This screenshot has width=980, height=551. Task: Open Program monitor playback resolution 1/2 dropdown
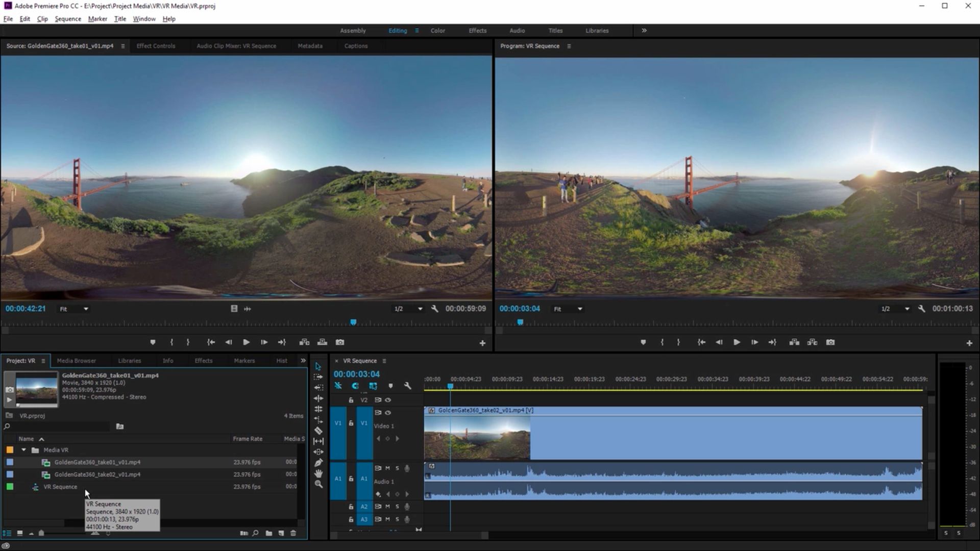(895, 309)
